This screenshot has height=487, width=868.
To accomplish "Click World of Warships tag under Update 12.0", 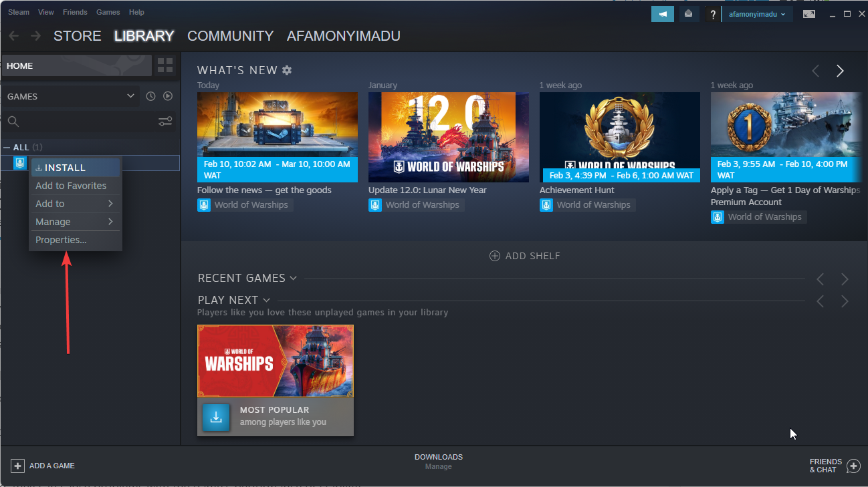I will coord(416,205).
